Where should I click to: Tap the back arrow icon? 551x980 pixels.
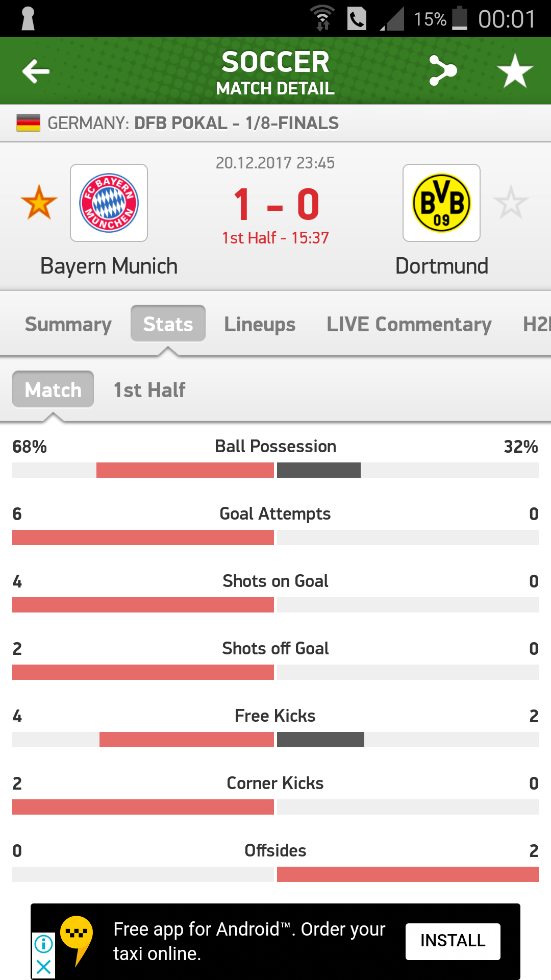point(36,71)
